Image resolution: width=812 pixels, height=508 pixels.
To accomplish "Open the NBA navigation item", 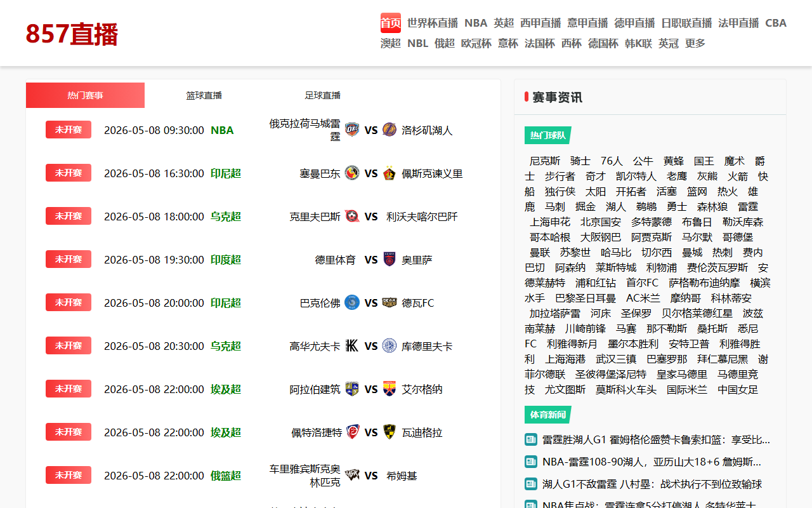I will [476, 23].
